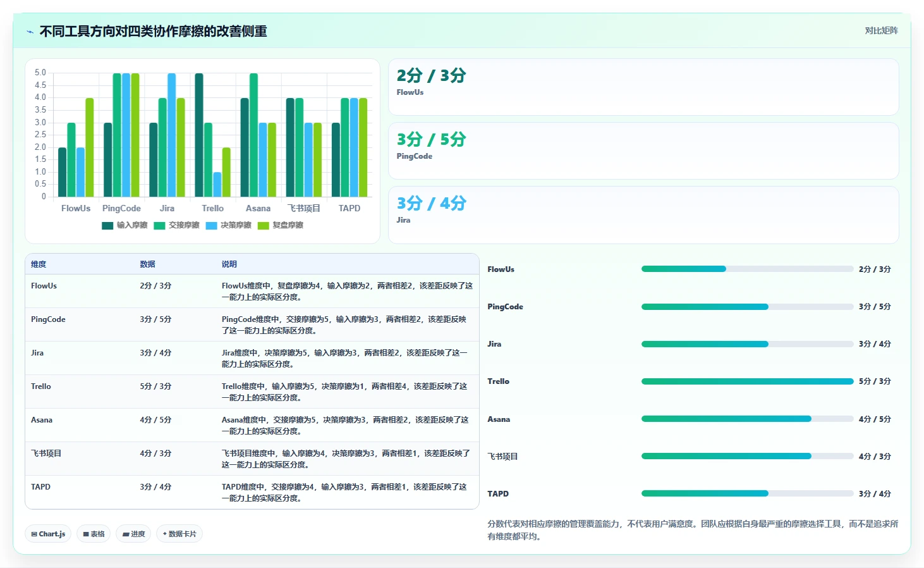Click the Chart.js chip

48,534
